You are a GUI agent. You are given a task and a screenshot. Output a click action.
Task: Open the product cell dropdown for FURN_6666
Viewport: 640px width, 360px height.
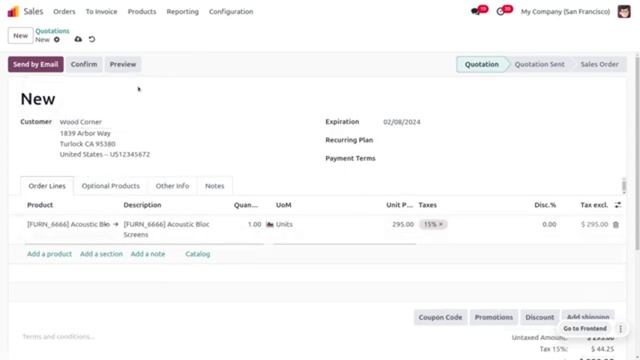coord(68,224)
